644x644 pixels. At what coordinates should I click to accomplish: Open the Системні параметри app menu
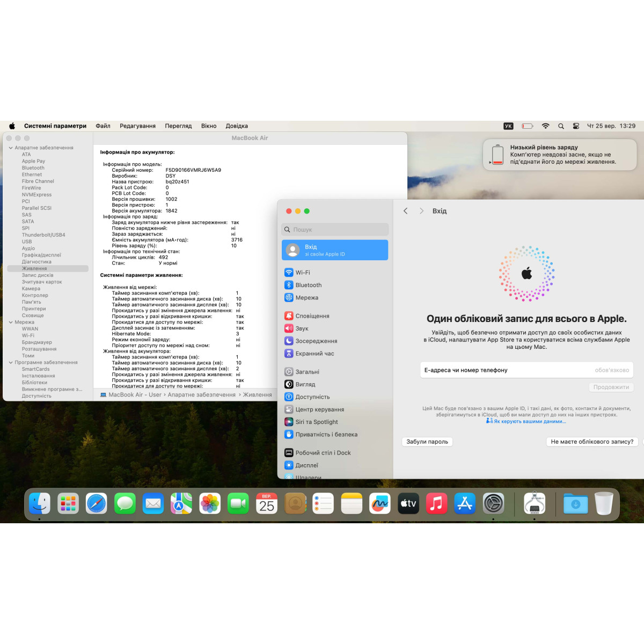55,126
